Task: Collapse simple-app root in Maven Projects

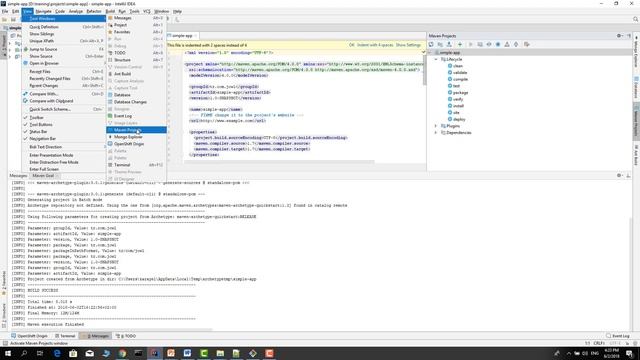Action: pyautogui.click(x=429, y=53)
